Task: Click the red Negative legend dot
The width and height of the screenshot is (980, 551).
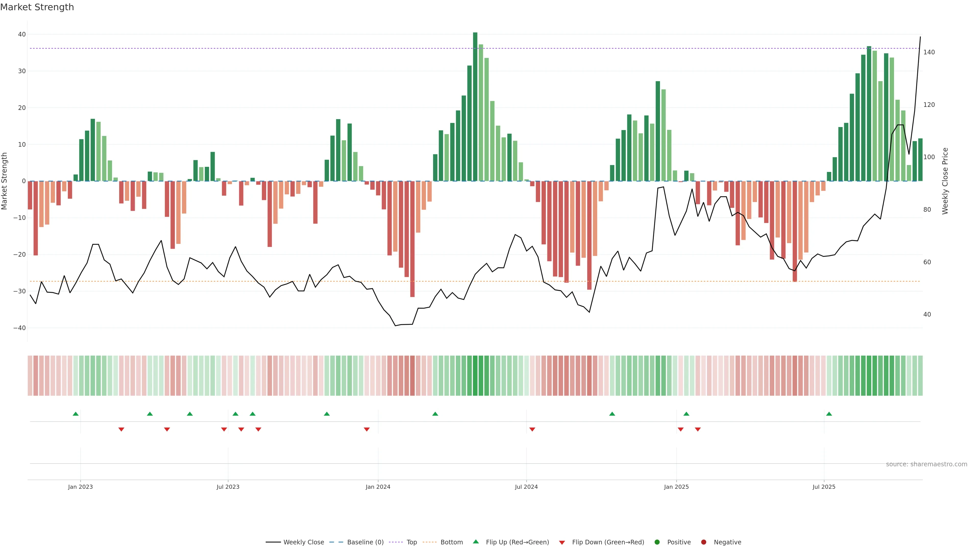Action: (x=703, y=542)
